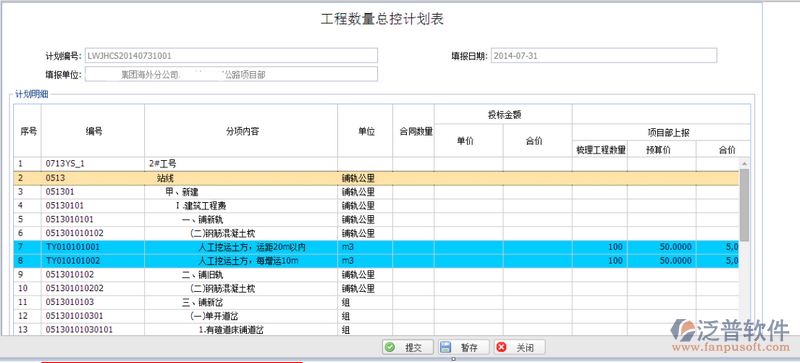Click the scrollbar up arrow in table

[x=744, y=163]
